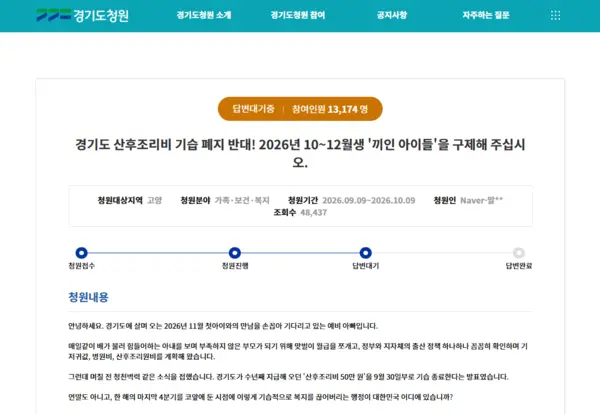Click the 청원대상지역 value 고양
Viewport: 600px width, 414px height.
click(155, 200)
